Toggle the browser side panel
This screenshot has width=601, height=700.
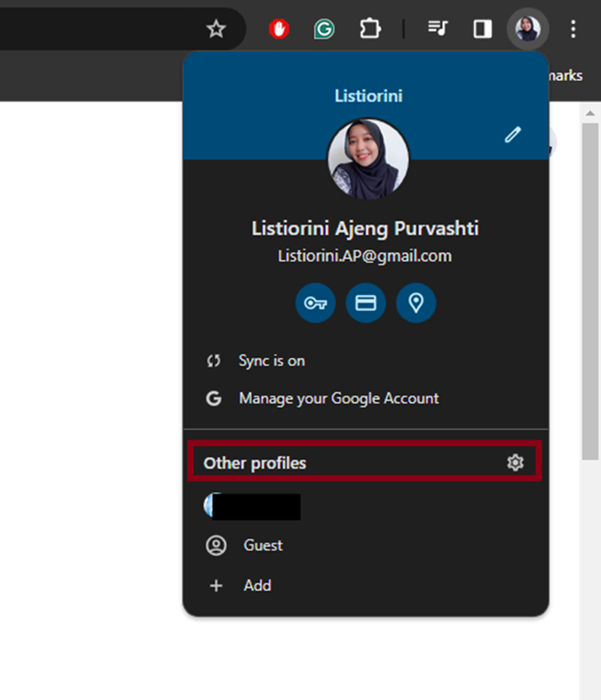[x=482, y=29]
